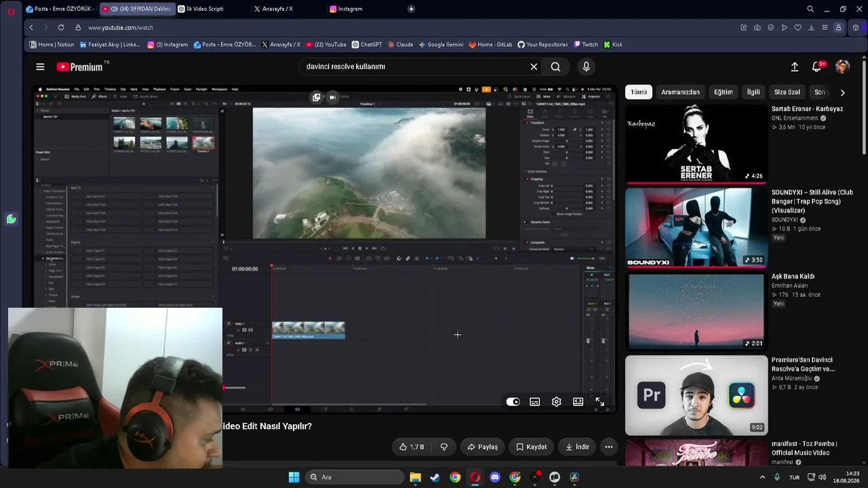868x488 pixels.
Task: Open the more actions three-dot menu
Action: click(x=609, y=447)
